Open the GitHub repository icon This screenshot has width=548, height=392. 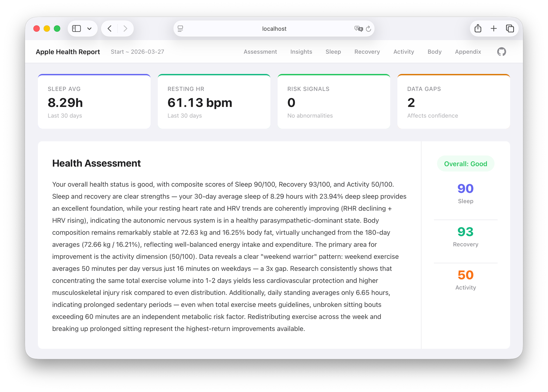pos(501,51)
